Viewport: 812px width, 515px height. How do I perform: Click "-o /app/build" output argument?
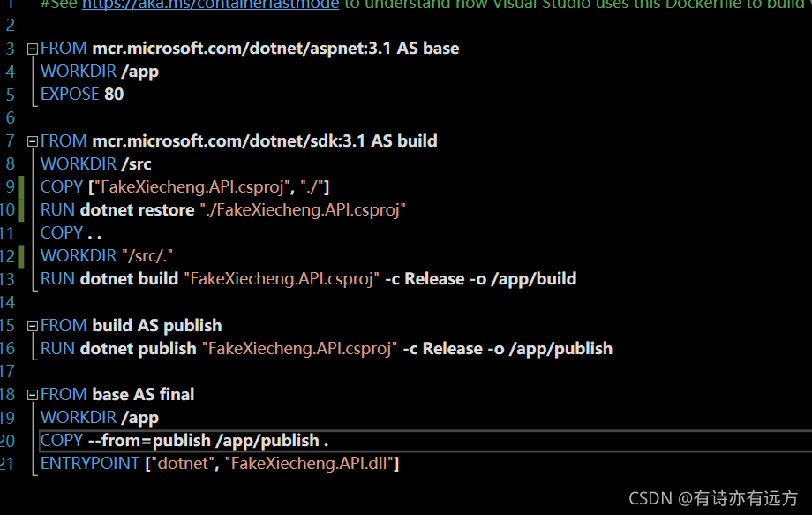coord(523,279)
